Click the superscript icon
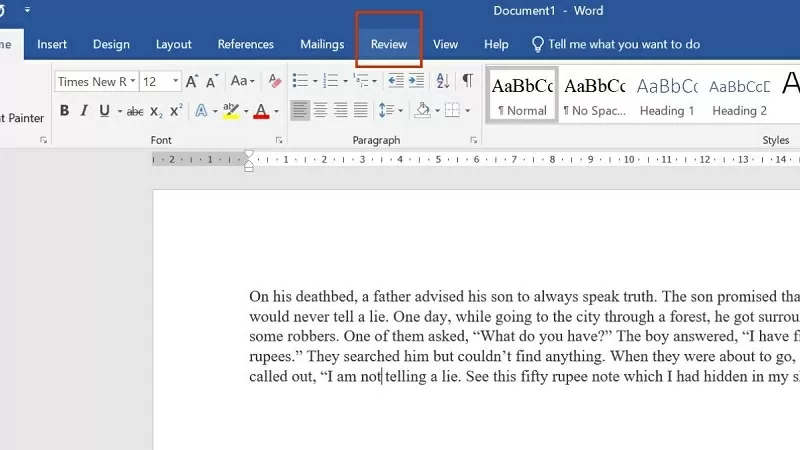This screenshot has height=450, width=800. [175, 111]
